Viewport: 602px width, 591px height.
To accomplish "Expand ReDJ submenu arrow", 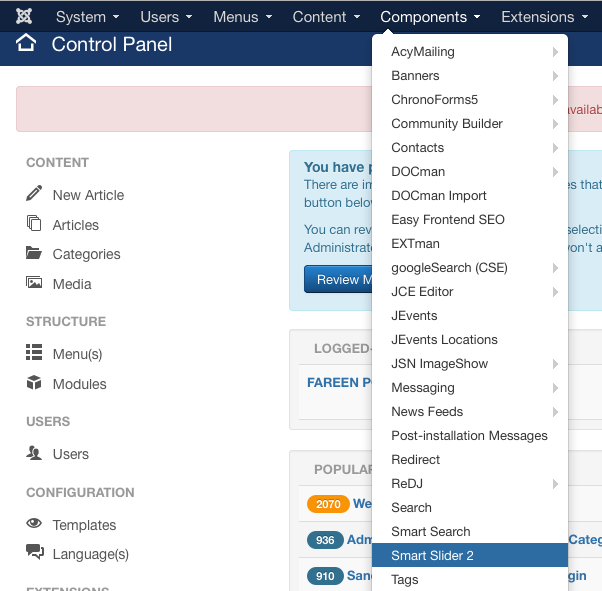I will point(555,484).
